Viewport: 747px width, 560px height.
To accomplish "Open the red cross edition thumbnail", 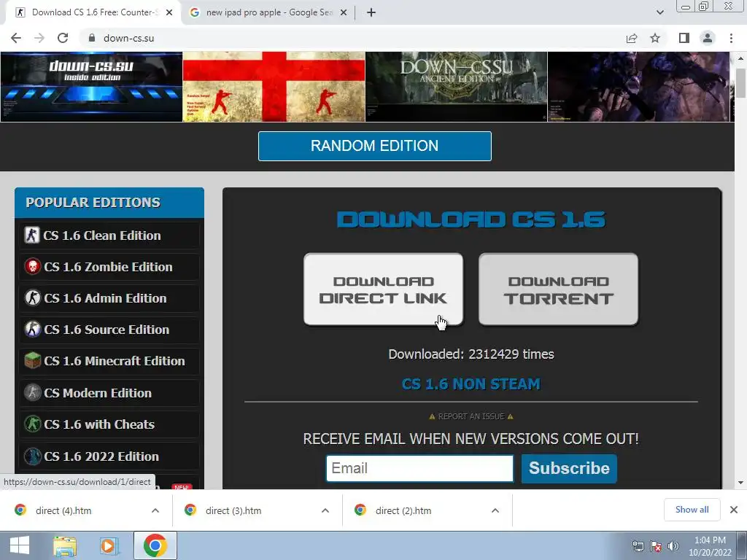I will pyautogui.click(x=274, y=87).
